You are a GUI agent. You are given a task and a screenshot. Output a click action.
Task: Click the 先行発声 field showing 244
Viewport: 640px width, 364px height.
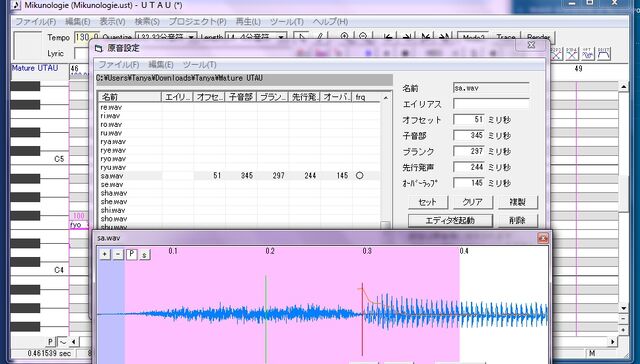[x=469, y=167]
